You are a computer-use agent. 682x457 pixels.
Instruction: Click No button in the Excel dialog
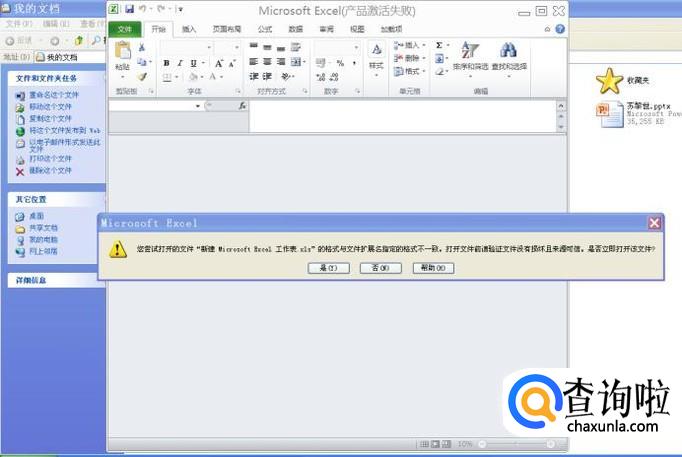pos(381,268)
